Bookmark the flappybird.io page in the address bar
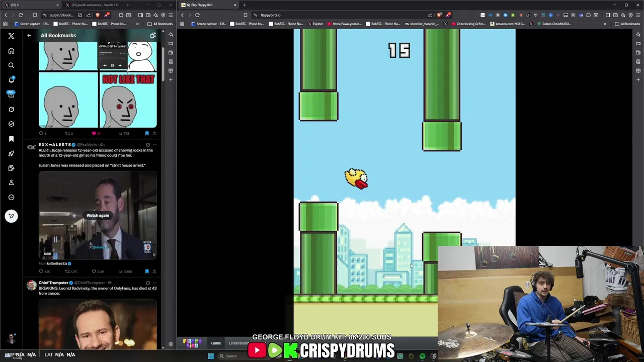This screenshot has width=644, height=362. (x=245, y=15)
